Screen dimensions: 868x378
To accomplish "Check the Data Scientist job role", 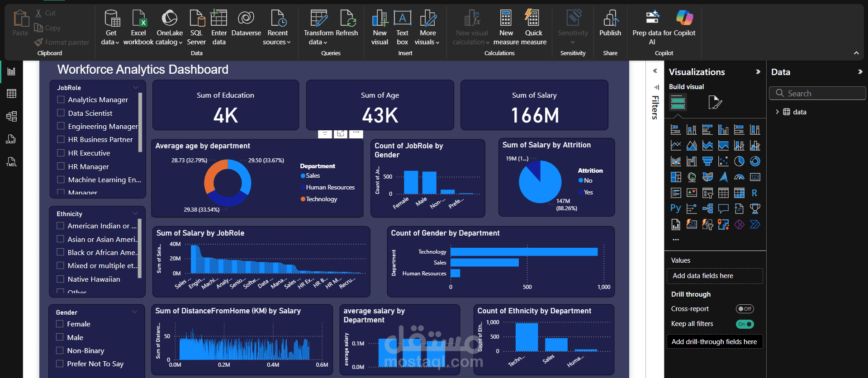I will 61,113.
